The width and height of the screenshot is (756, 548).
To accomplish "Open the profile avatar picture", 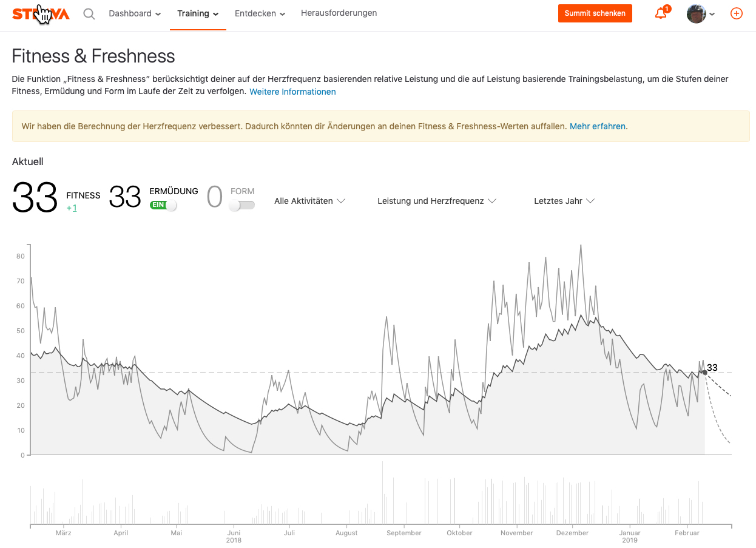I will 695,13.
